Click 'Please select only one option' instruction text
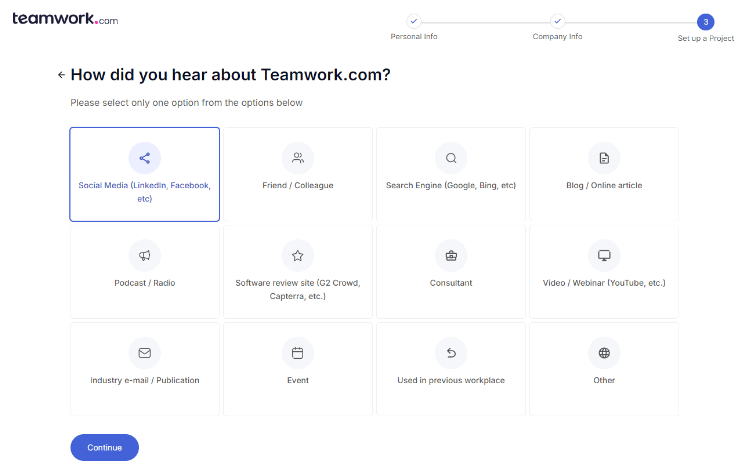Image resolution: width=745 pixels, height=469 pixels. [x=186, y=103]
